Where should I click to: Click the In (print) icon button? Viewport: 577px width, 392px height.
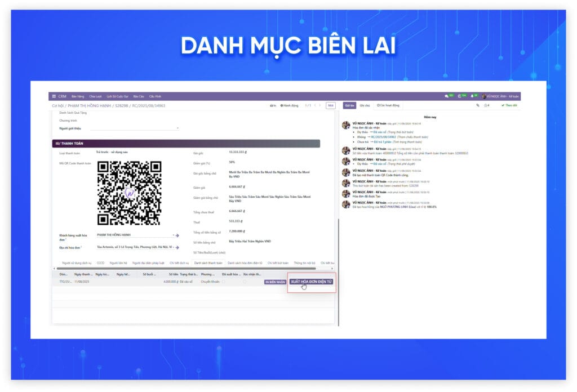pos(273,105)
